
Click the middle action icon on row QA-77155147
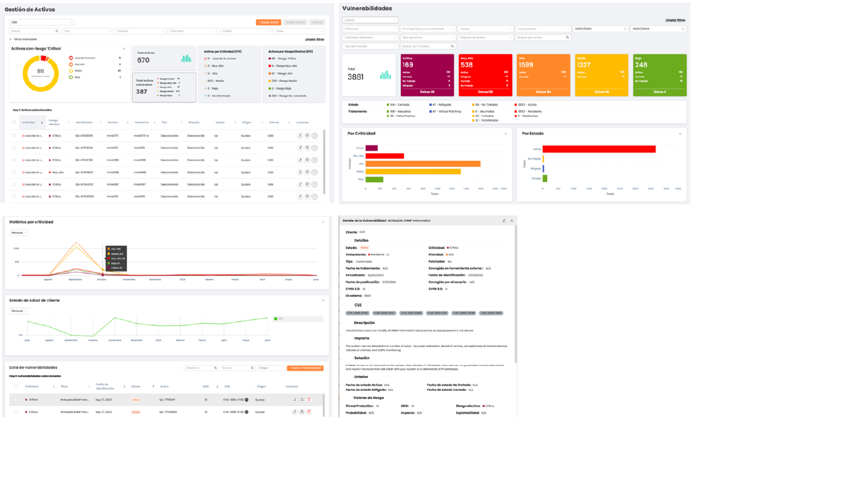(x=302, y=400)
